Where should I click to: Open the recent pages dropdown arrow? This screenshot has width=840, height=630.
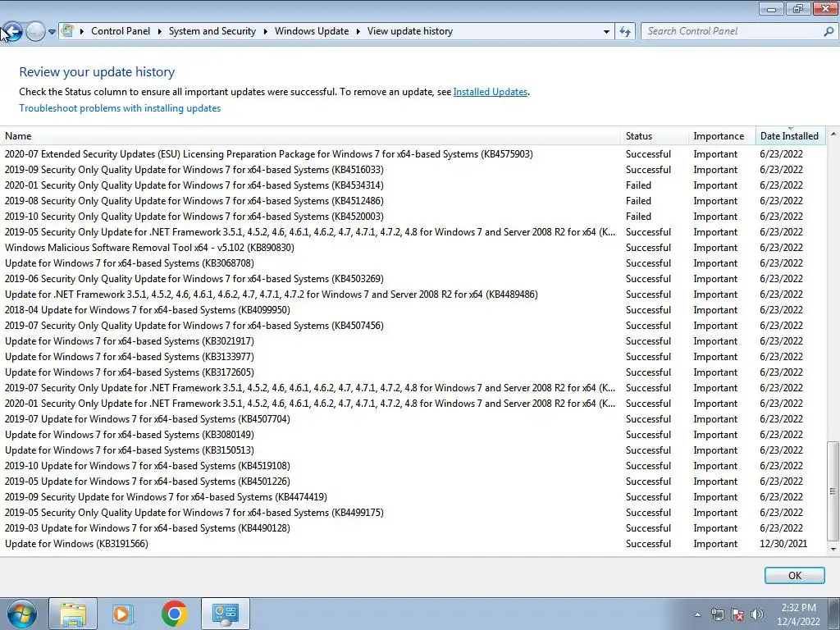click(52, 32)
